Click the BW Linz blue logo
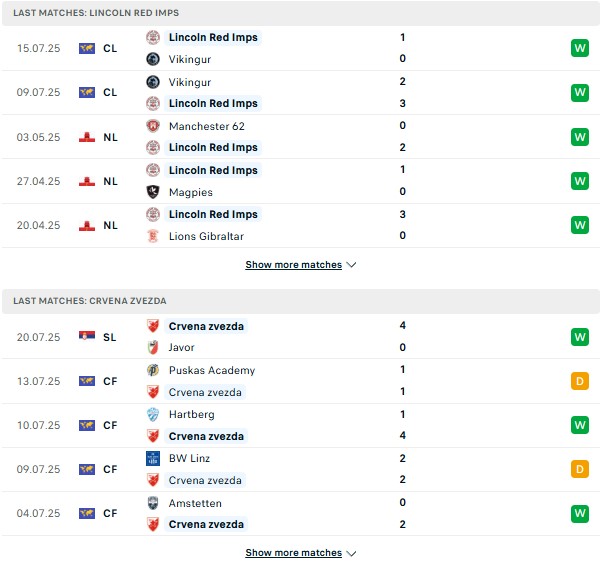This screenshot has width=601, height=568. tap(153, 458)
